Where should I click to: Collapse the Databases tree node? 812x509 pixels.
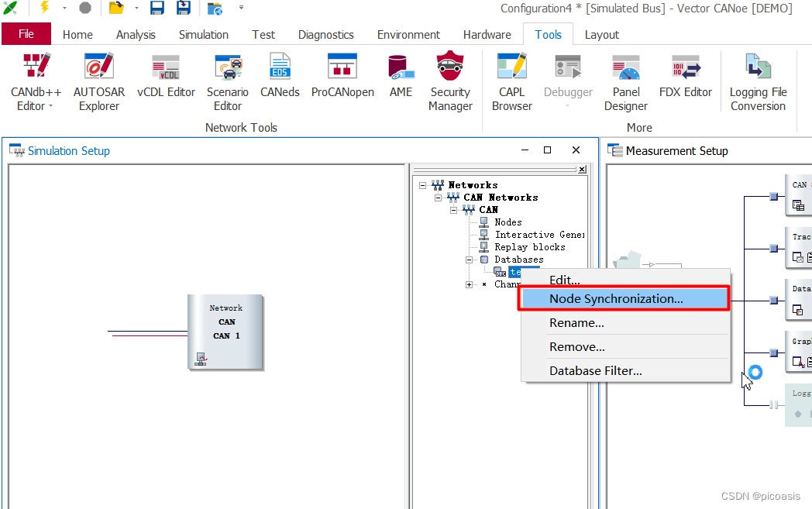[470, 260]
